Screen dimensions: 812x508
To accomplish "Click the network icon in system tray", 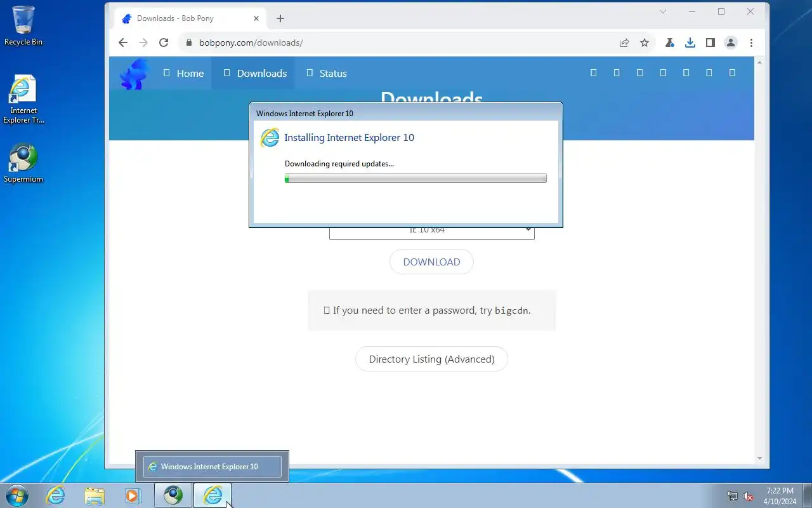I will coord(733,496).
